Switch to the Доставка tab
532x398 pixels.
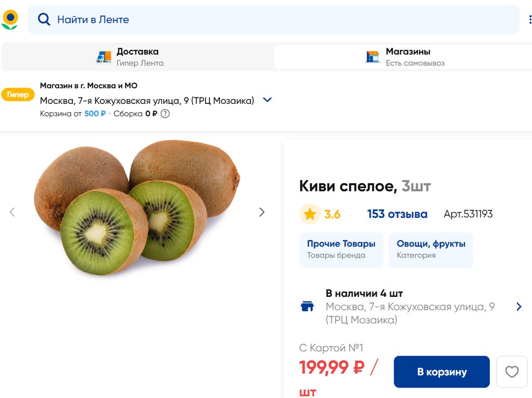137,57
